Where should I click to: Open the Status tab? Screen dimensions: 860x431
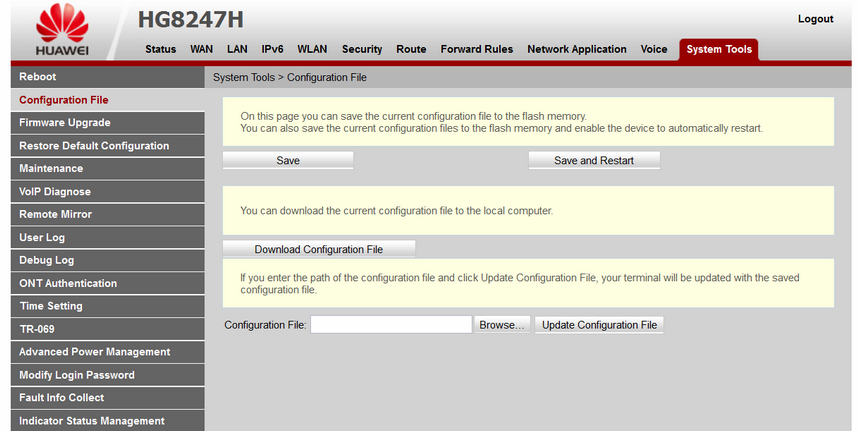coord(160,49)
